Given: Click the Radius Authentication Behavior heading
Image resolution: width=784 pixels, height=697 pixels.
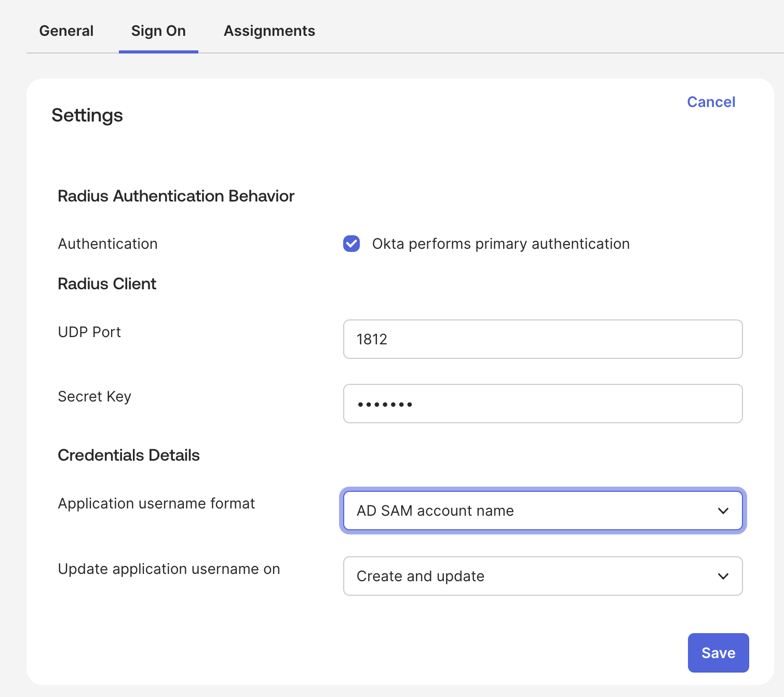Looking at the screenshot, I should [176, 196].
